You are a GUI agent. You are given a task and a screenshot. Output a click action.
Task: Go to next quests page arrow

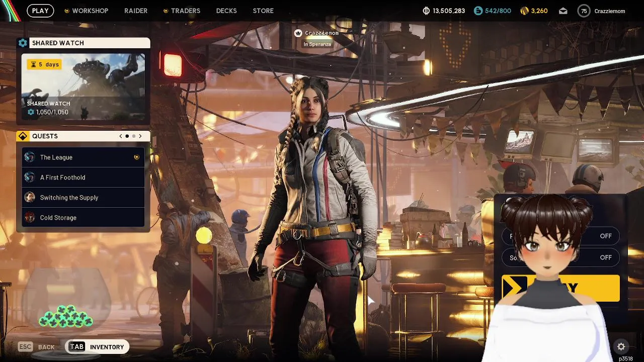coord(140,136)
